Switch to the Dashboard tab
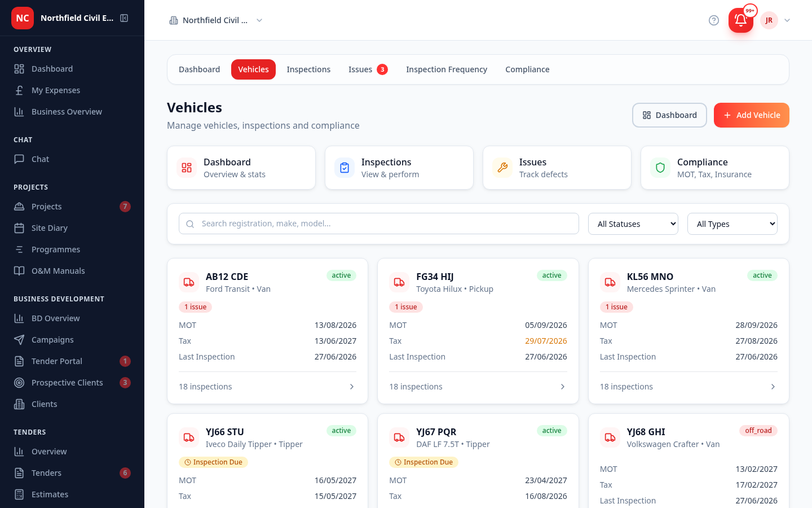The image size is (812, 508). 199,69
